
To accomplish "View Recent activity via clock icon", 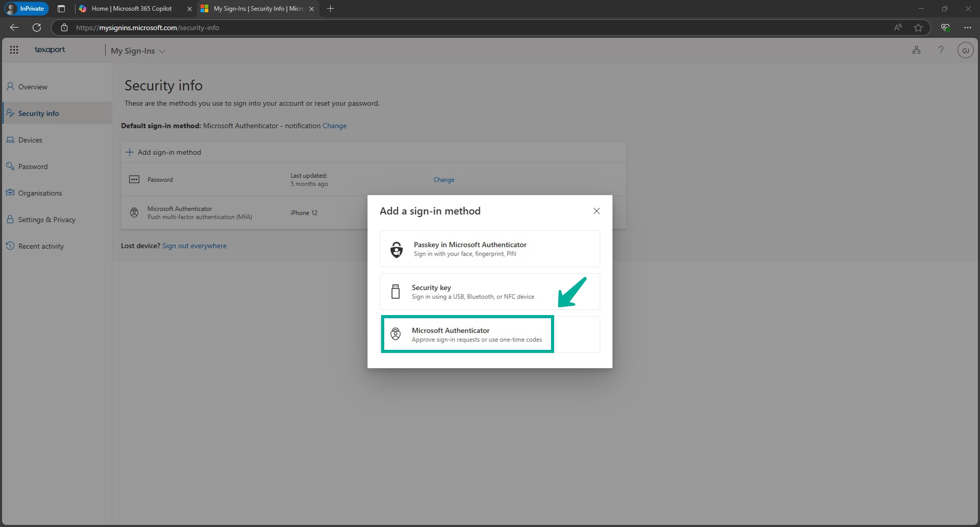I will (10, 246).
